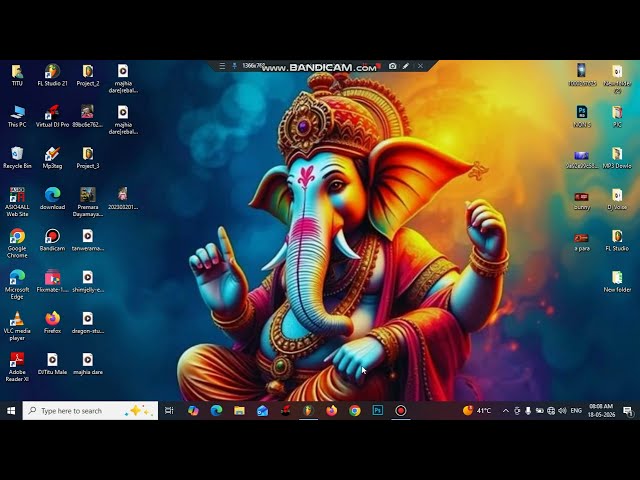The width and height of the screenshot is (640, 480).
Task: Select the Virtual DJ Pro shortcut
Action: (52, 117)
